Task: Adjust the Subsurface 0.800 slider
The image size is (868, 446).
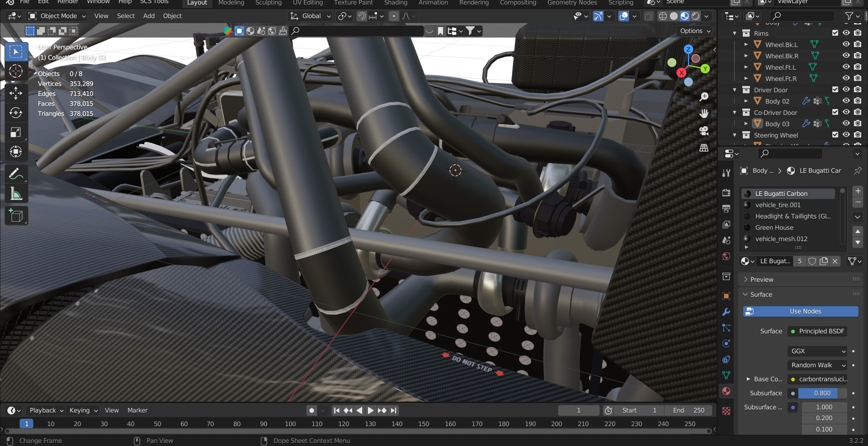Action: tap(822, 393)
